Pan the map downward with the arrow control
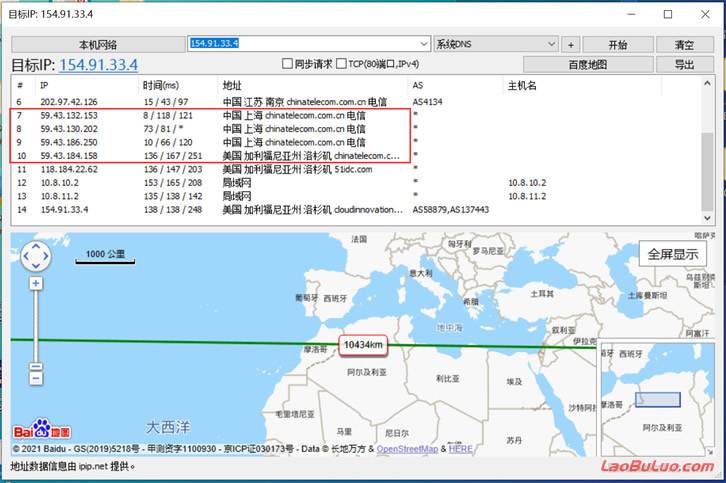 pos(36,268)
